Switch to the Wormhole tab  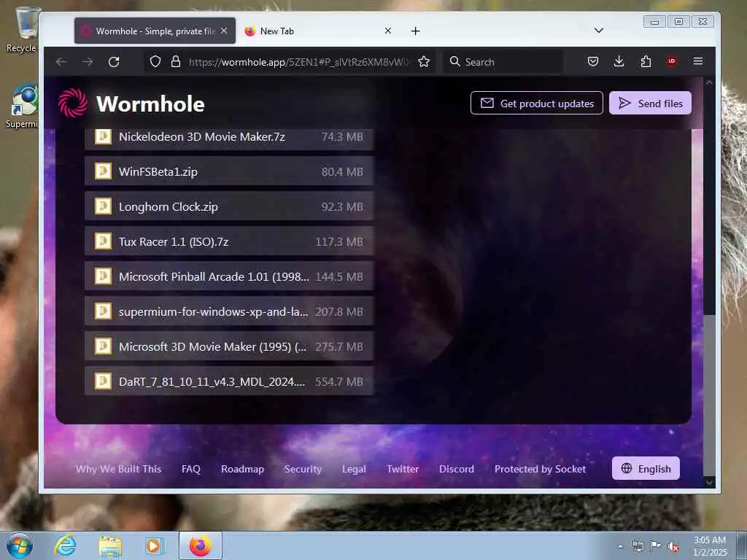click(x=155, y=31)
